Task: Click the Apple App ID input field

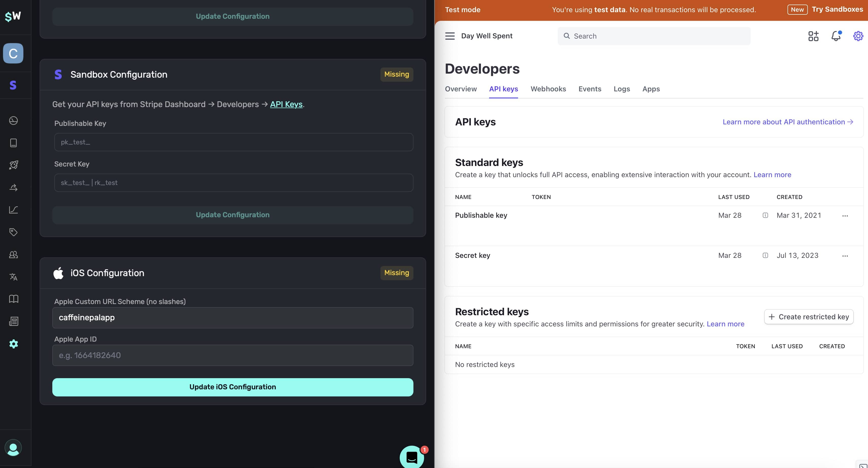Action: point(233,355)
